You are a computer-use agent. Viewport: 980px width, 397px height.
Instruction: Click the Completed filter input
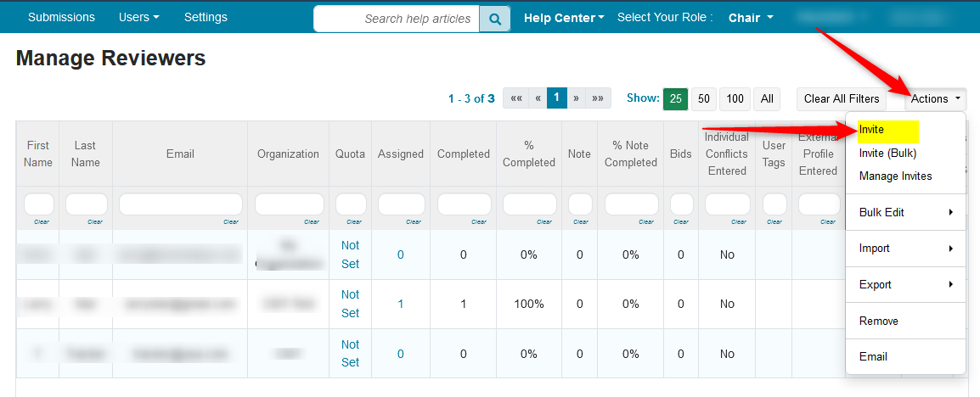tap(464, 204)
